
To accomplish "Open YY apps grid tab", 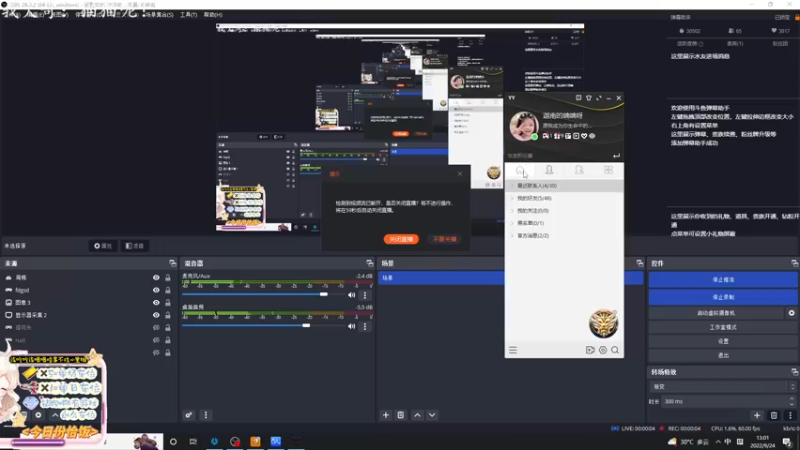I will [x=608, y=170].
